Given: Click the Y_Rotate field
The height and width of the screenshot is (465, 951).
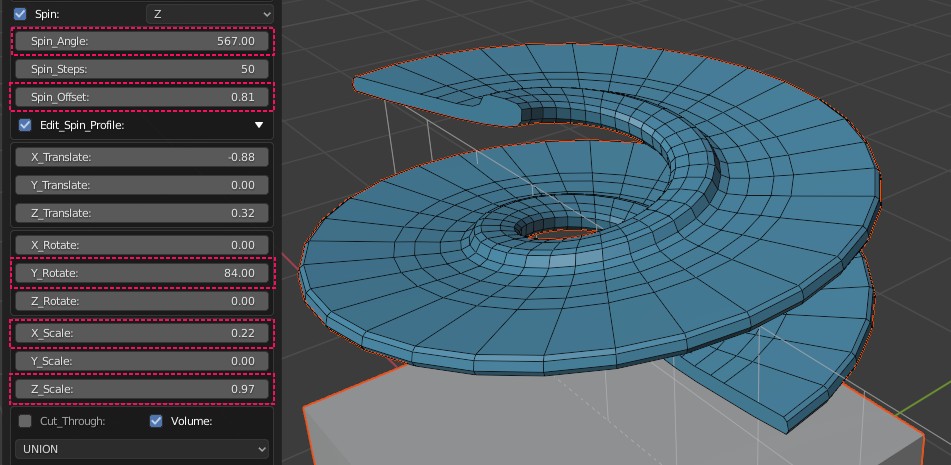Looking at the screenshot, I should (141, 273).
